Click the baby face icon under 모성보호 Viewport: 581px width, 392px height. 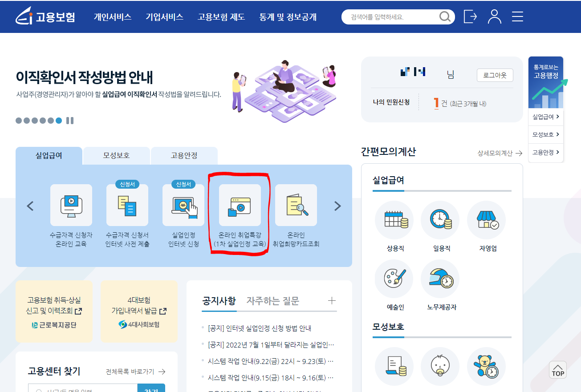tap(440, 366)
